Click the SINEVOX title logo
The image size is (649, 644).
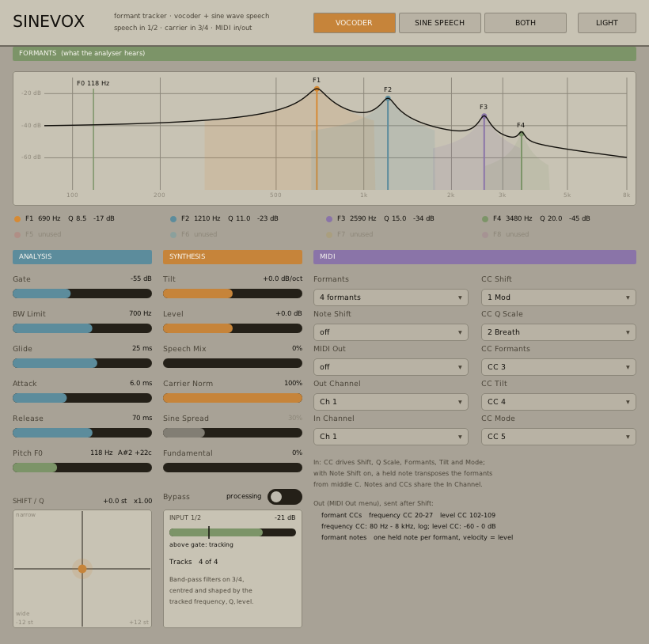click(x=48, y=21)
